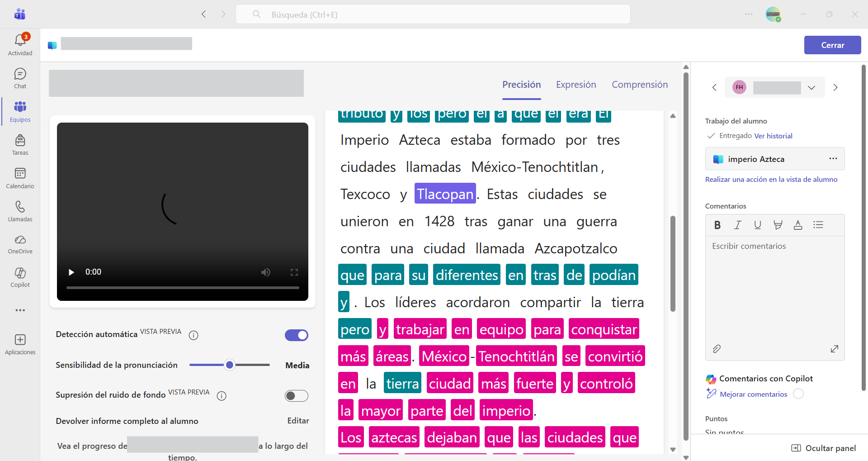This screenshot has width=868, height=461.
Task: Toggle Detección automática switch
Action: 297,335
